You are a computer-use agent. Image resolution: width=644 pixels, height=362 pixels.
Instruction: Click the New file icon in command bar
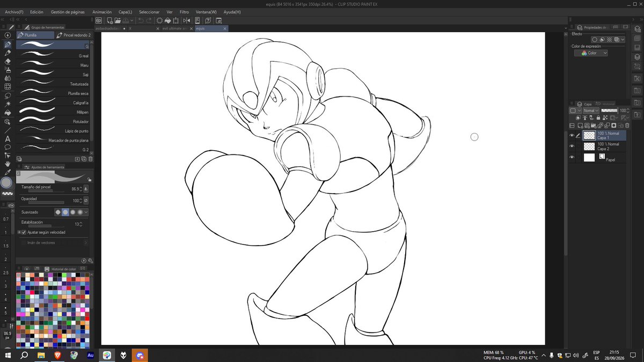[x=110, y=20]
